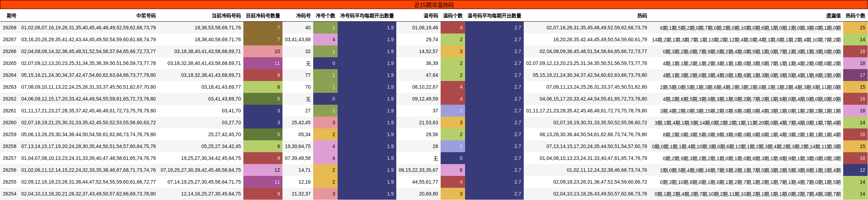Click the 温号码平均每期开出数量 header
This screenshot has height=200, width=868.
click(x=494, y=16)
